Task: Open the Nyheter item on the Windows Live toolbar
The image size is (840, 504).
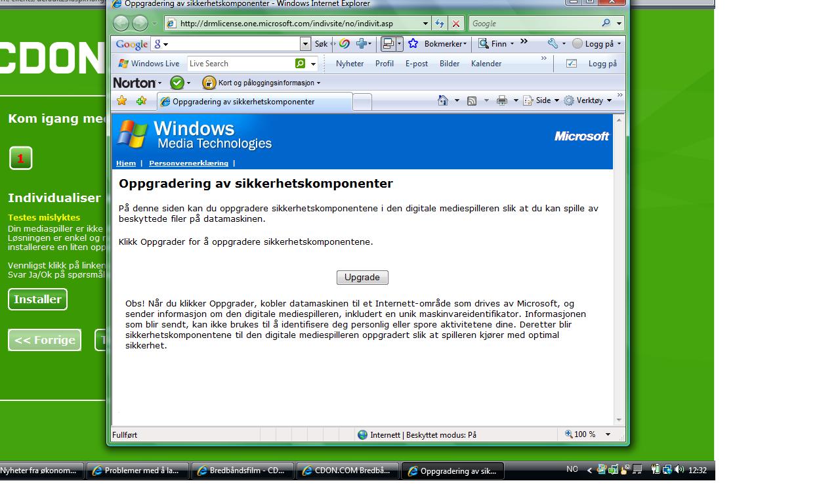Action: [x=350, y=64]
